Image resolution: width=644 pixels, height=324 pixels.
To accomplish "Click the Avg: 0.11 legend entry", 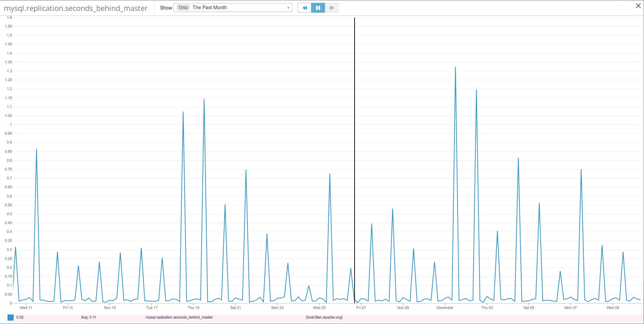I will tap(88, 317).
